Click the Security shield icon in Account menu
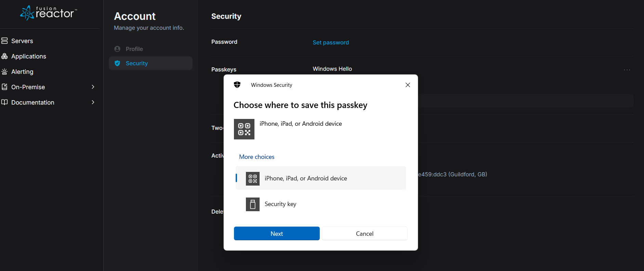The width and height of the screenshot is (644, 271). point(117,63)
